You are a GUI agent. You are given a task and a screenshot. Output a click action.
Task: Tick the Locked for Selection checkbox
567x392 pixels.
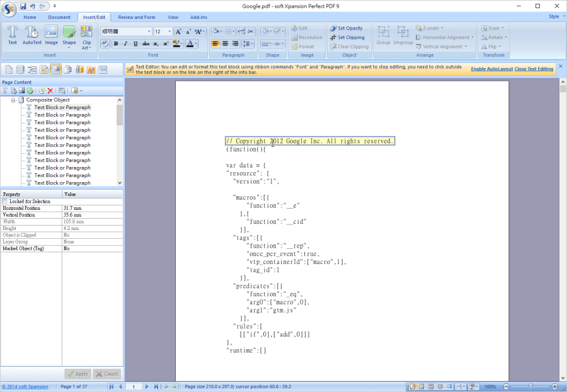[4, 202]
